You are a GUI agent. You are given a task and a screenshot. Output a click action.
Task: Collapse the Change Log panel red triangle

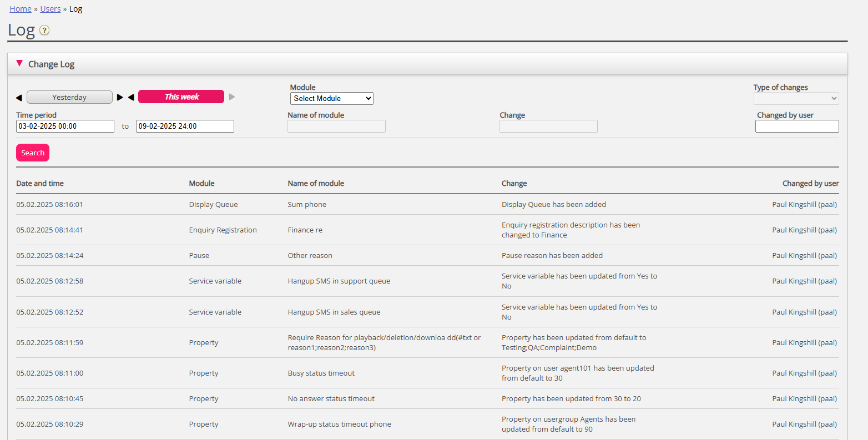tap(19, 63)
